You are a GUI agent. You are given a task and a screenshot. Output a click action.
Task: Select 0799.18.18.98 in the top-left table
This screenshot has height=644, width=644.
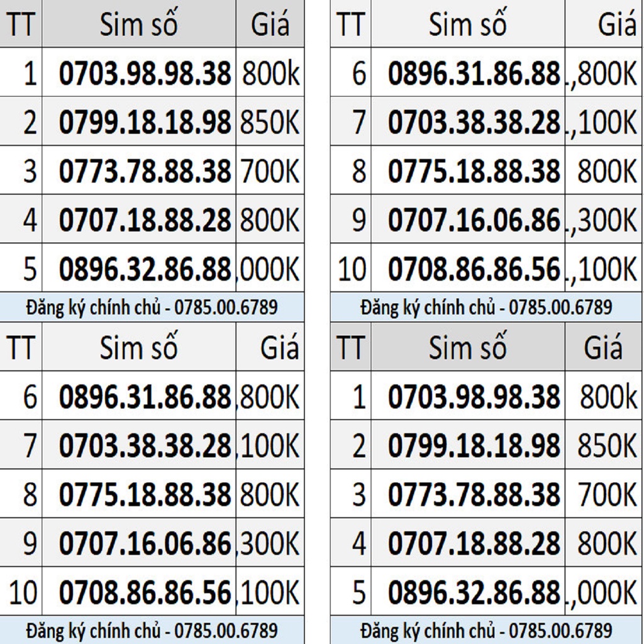145,123
